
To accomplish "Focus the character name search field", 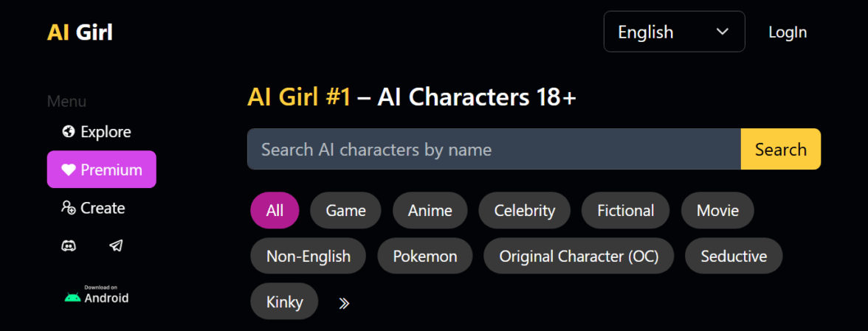I will pyautogui.click(x=494, y=150).
